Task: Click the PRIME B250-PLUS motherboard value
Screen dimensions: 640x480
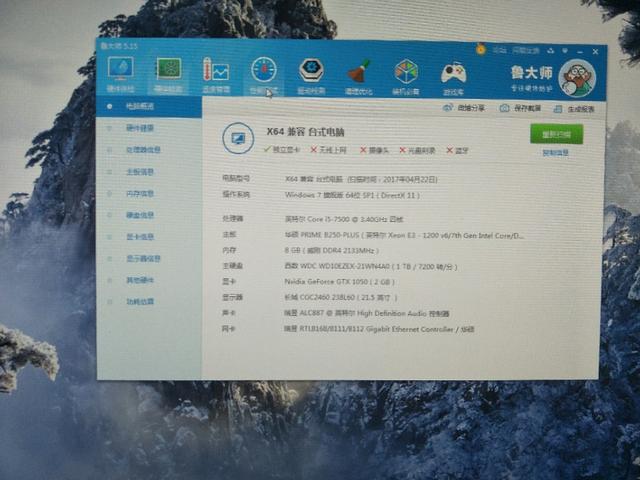Action: [x=404, y=235]
